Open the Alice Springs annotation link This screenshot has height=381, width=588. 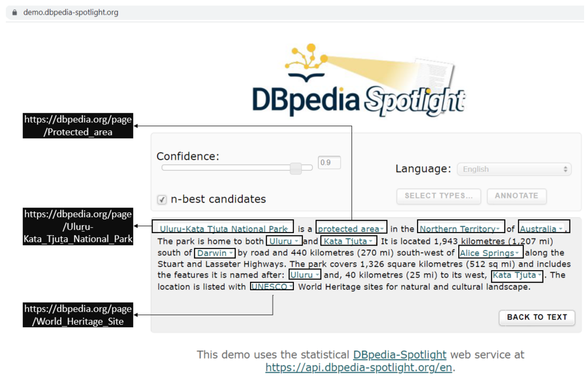(487, 253)
